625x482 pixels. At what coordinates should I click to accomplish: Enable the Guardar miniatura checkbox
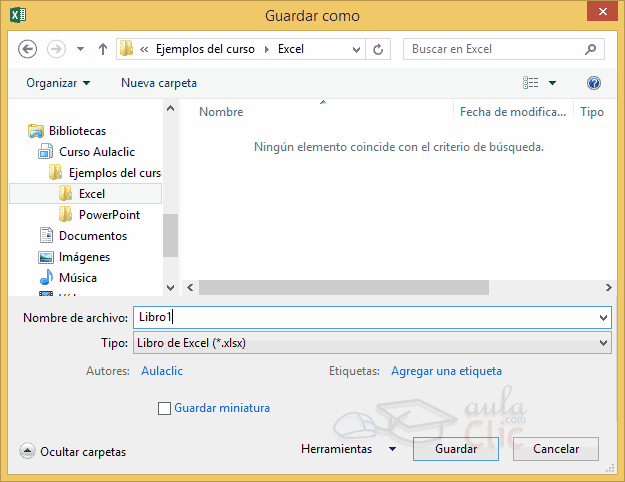[165, 408]
